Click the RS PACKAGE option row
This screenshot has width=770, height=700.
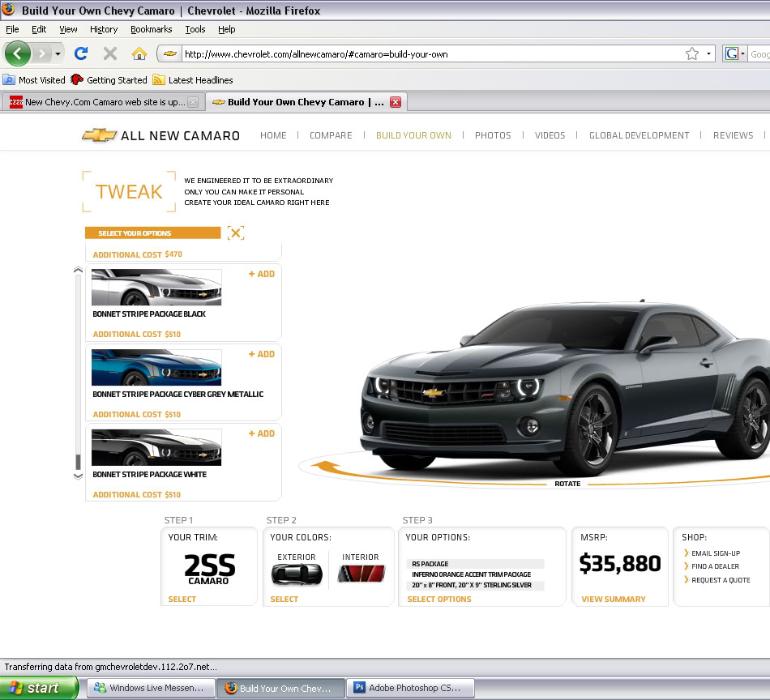point(475,564)
